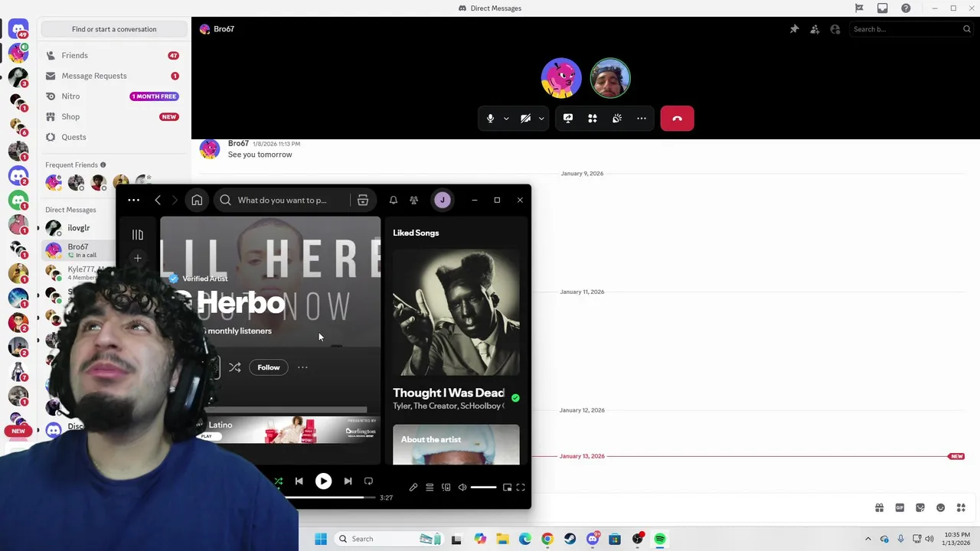Show hidden system tray icons
Screen dimensions: 980x551
(x=867, y=539)
